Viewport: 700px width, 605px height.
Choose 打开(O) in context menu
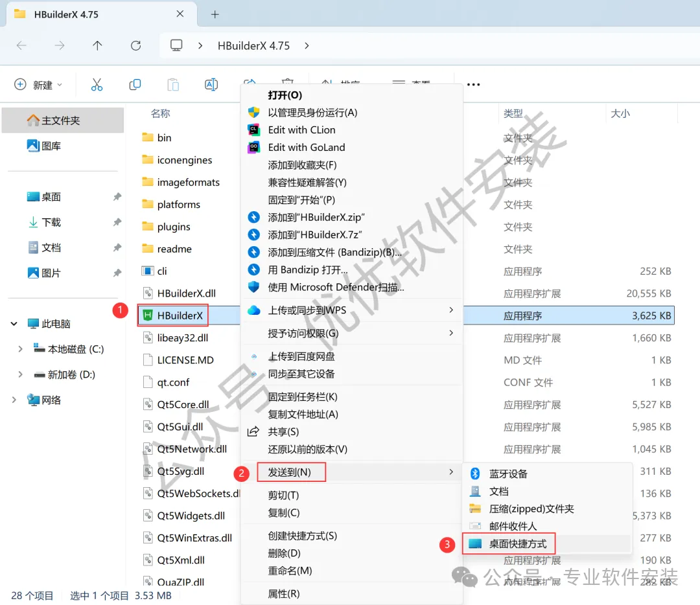(285, 95)
